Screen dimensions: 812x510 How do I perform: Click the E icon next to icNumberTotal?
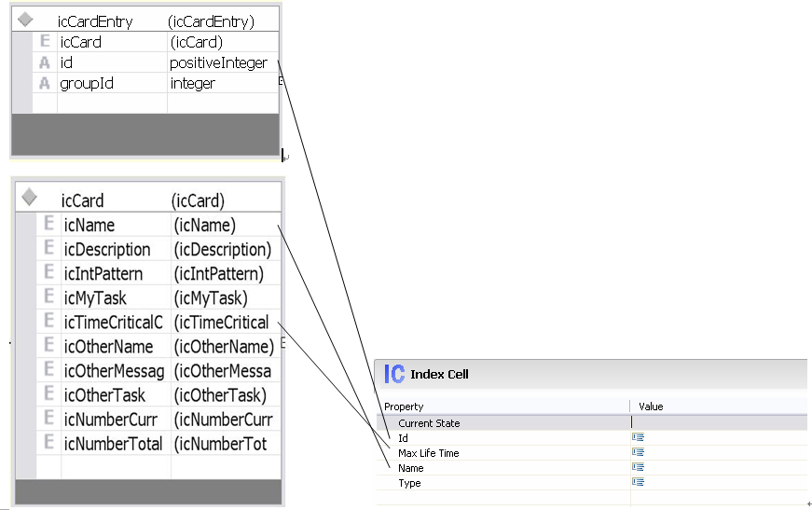click(x=48, y=443)
